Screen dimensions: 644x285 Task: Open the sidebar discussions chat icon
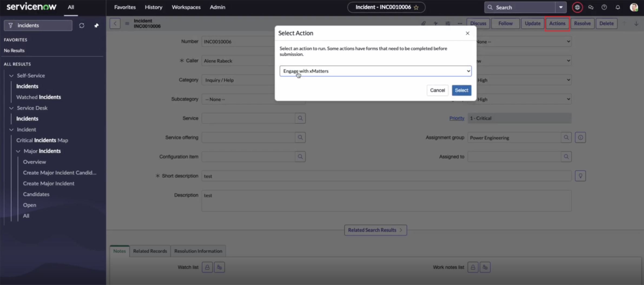point(591,7)
